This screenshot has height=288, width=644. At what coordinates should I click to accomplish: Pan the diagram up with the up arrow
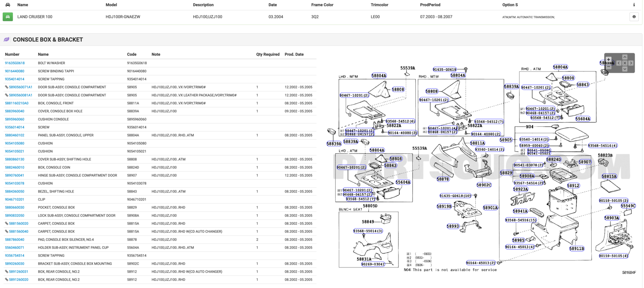click(625, 57)
